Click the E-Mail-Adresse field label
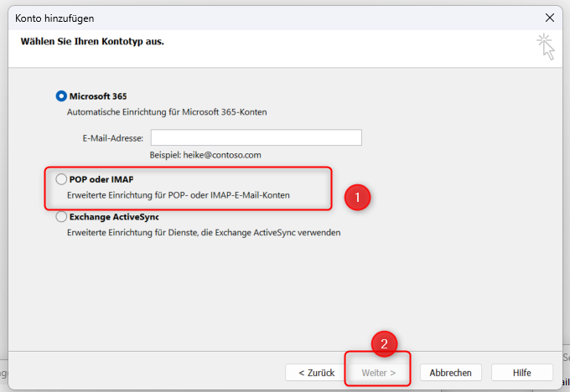The width and height of the screenshot is (570, 392). coord(112,138)
